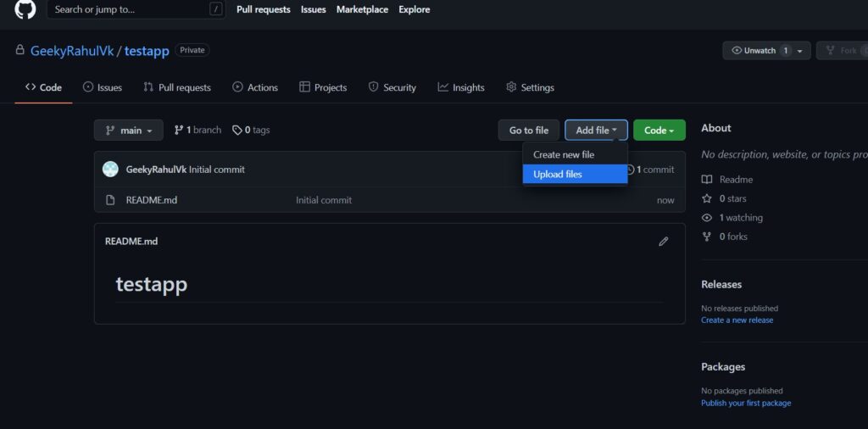Open the Issues repository tab

coord(103,87)
